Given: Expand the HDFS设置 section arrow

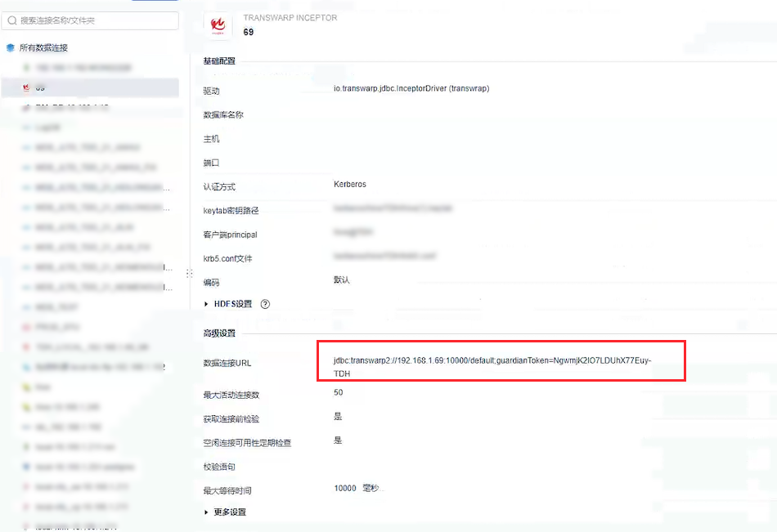Looking at the screenshot, I should point(206,304).
